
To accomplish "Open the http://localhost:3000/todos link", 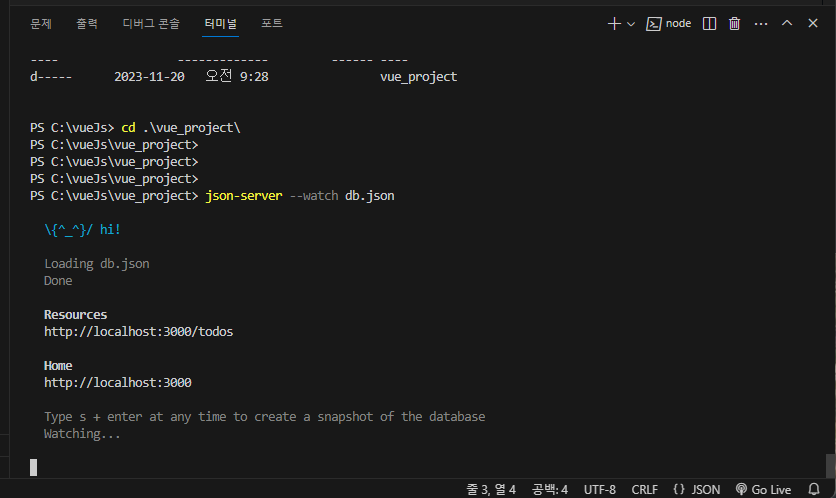I will 139,332.
